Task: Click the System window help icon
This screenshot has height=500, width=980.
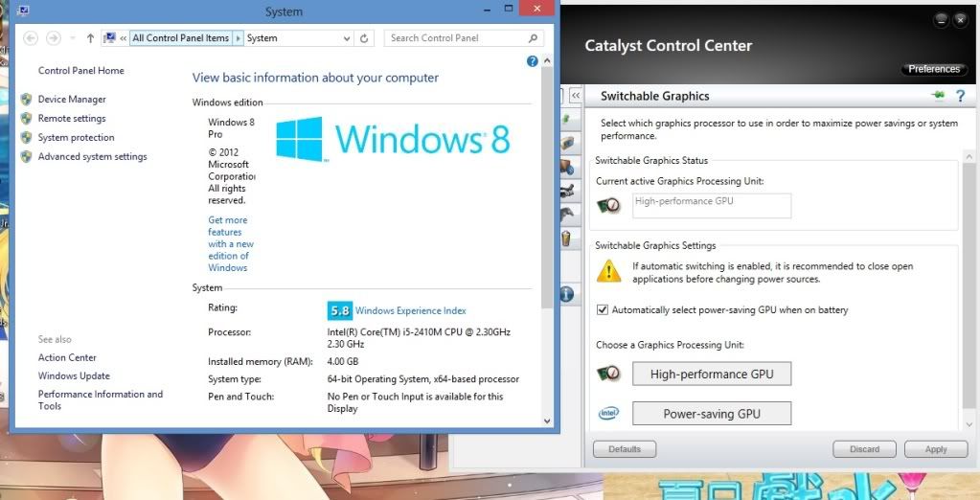Action: coord(532,61)
